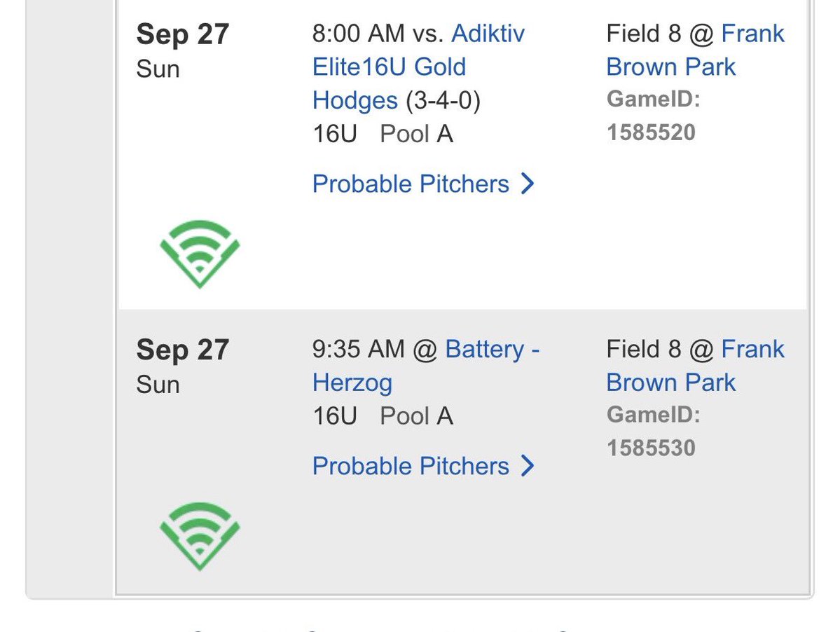This screenshot has height=632, width=840.
Task: Tap the green live broadcast icon for 9:35 AM game
Action: (x=200, y=536)
